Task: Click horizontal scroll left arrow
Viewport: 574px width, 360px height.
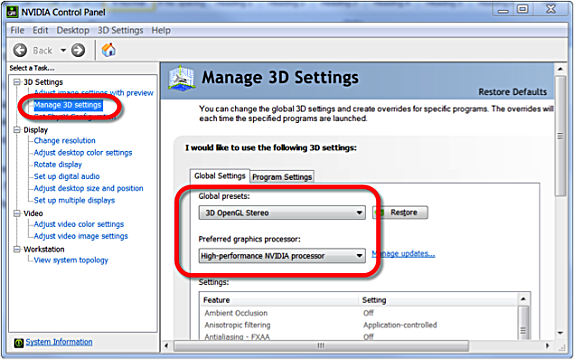Action: pyautogui.click(x=167, y=346)
